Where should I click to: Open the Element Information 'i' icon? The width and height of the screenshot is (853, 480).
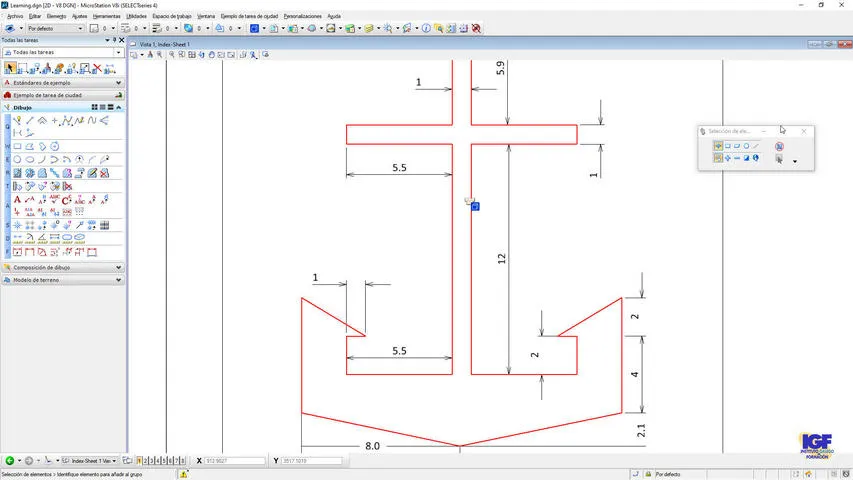(x=426, y=28)
